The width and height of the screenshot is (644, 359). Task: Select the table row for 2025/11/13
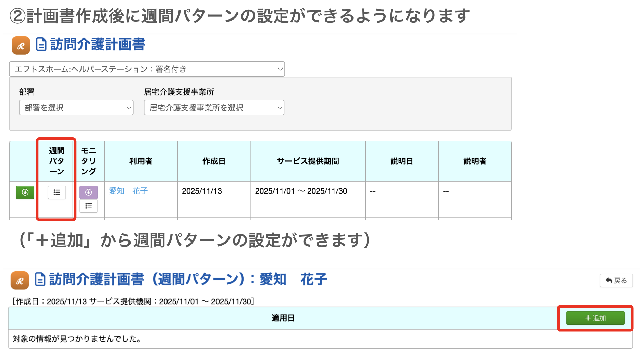[x=214, y=191]
